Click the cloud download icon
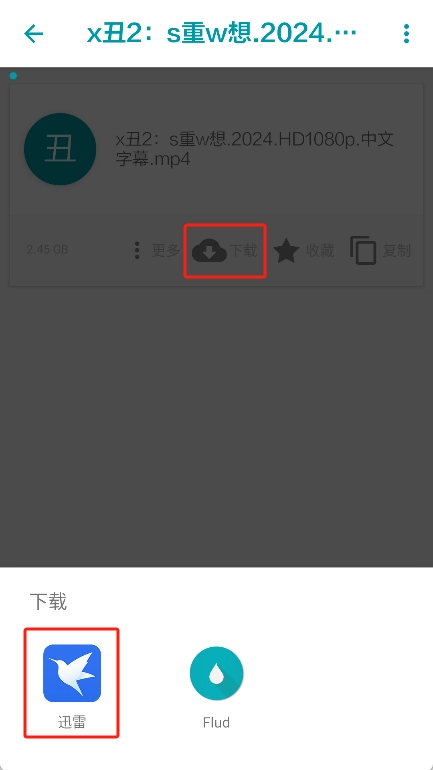 tap(209, 251)
